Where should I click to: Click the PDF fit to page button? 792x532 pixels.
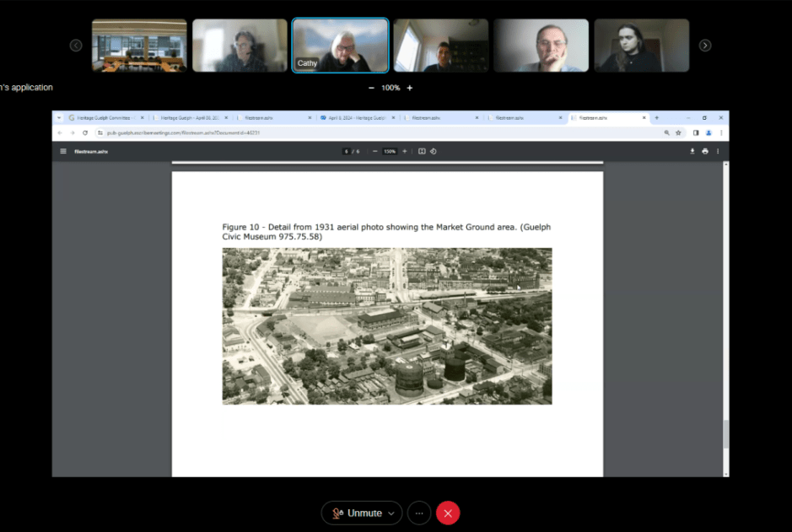(422, 152)
